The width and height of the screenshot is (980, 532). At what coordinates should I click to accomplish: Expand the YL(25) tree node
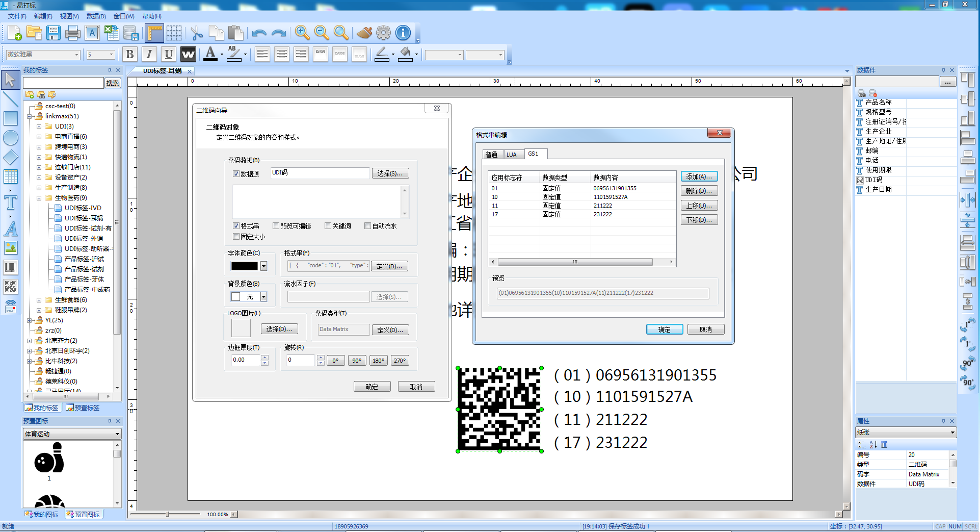(29, 320)
